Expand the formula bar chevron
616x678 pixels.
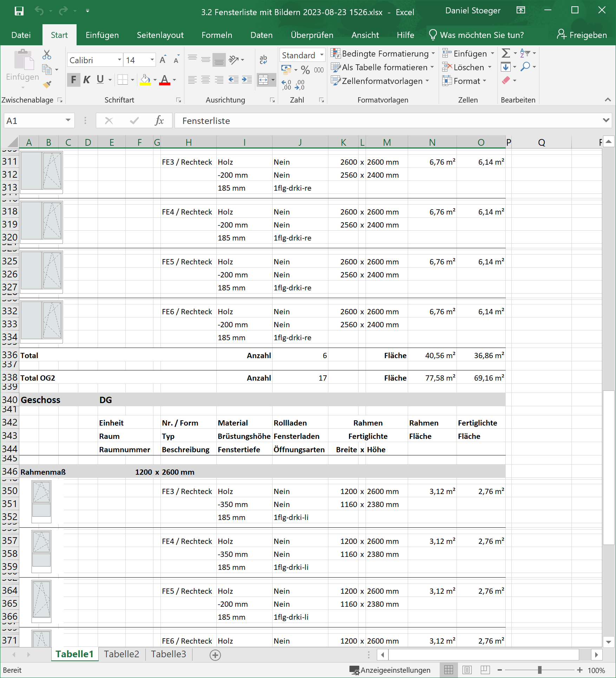click(606, 120)
